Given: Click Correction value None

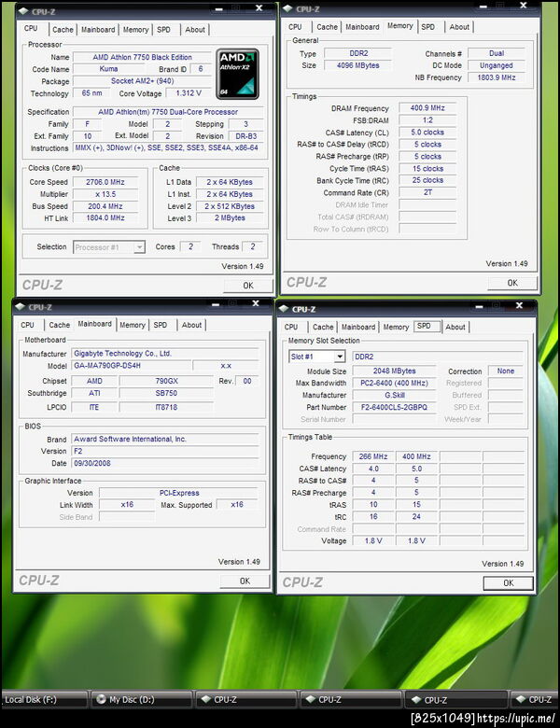Looking at the screenshot, I should coord(506,371).
